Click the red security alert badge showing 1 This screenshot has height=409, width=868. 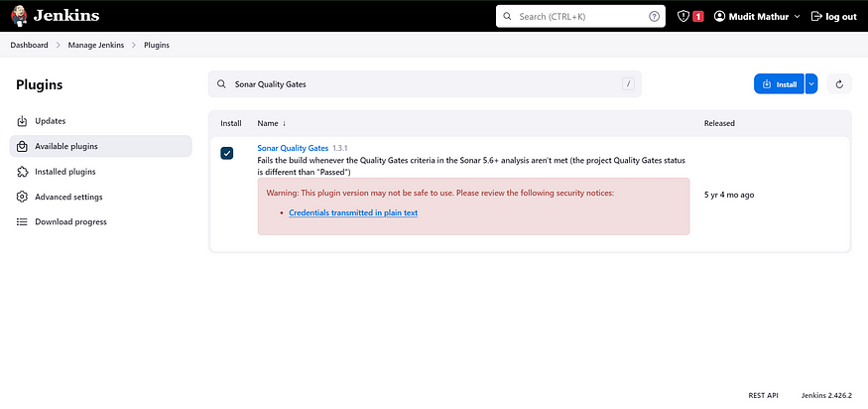click(x=698, y=17)
